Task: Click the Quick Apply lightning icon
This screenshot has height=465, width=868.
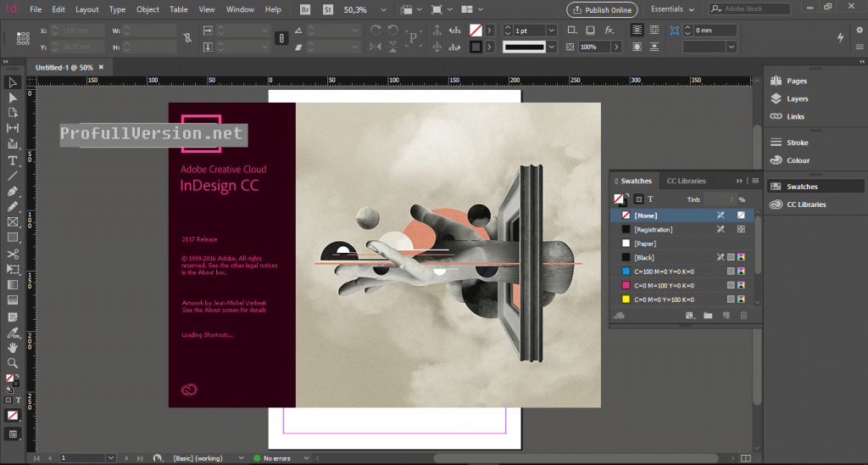Action: (840, 37)
